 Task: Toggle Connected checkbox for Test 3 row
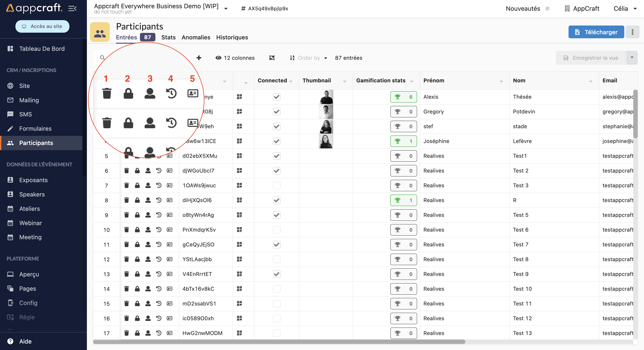tap(277, 185)
